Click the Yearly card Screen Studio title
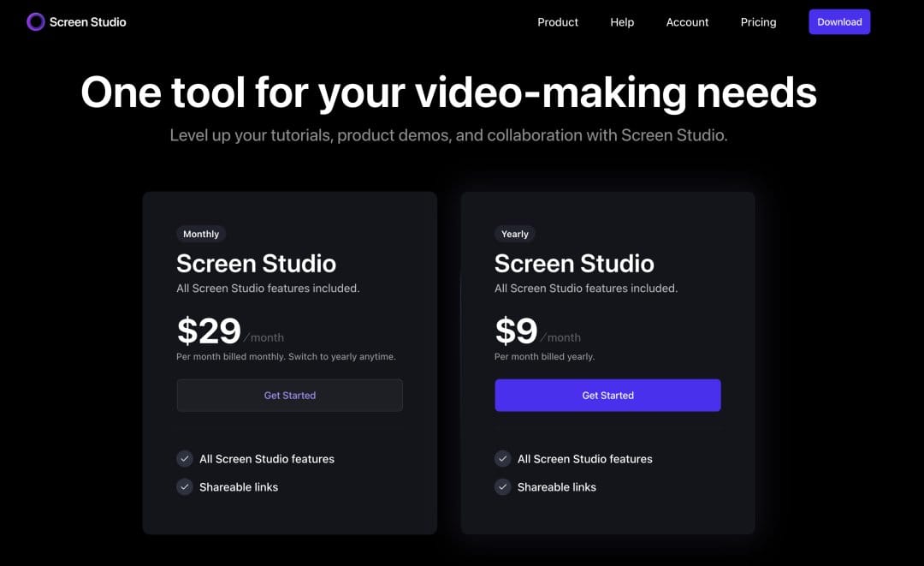Screen dimensions: 924x566 (x=575, y=264)
